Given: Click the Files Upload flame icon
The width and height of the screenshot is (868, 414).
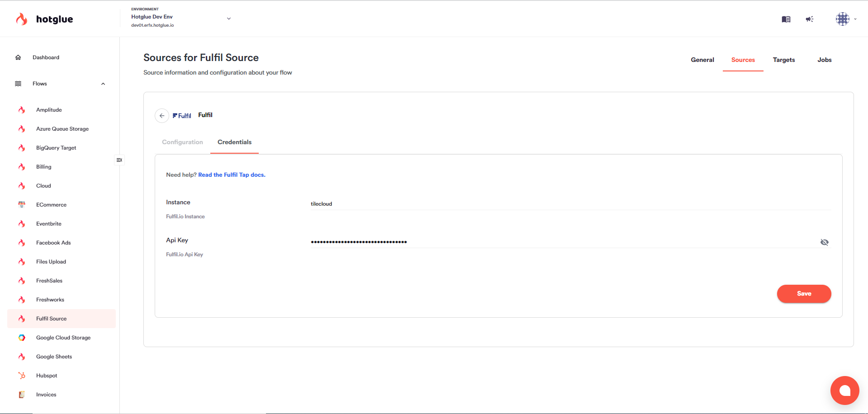Looking at the screenshot, I should 22,262.
